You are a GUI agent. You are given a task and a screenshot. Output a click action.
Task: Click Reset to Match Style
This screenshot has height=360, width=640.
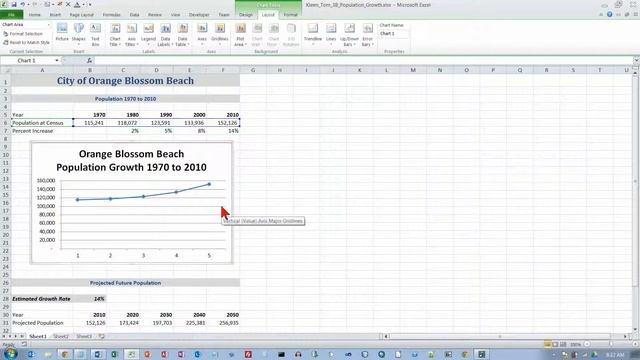pos(27,42)
